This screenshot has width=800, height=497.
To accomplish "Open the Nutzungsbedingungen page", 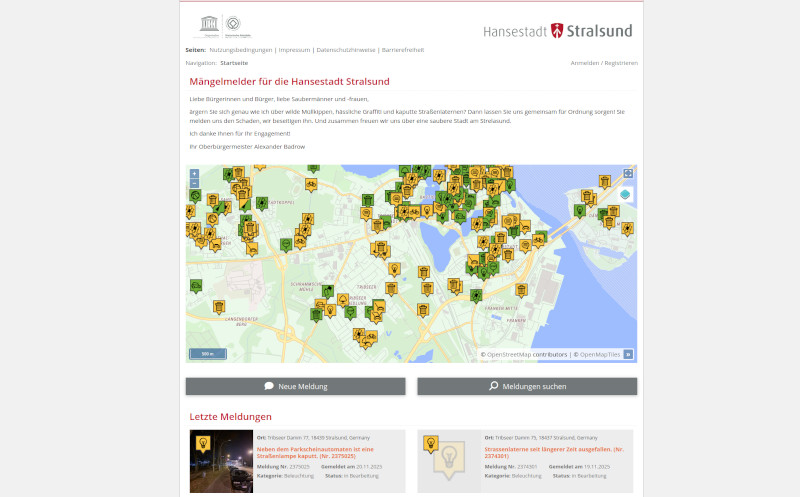I will tap(241, 50).
